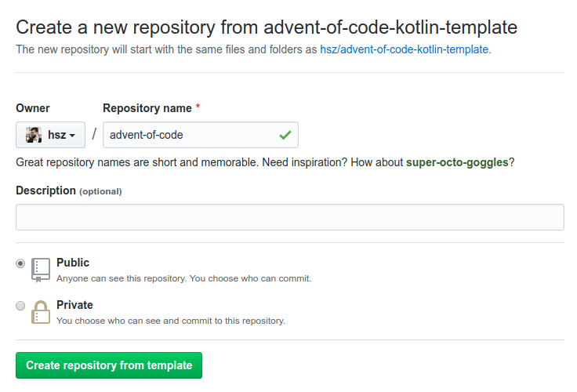577x392 pixels.
Task: Open the hsz/advent-of-code-kotlin-template link
Action: tap(404, 49)
